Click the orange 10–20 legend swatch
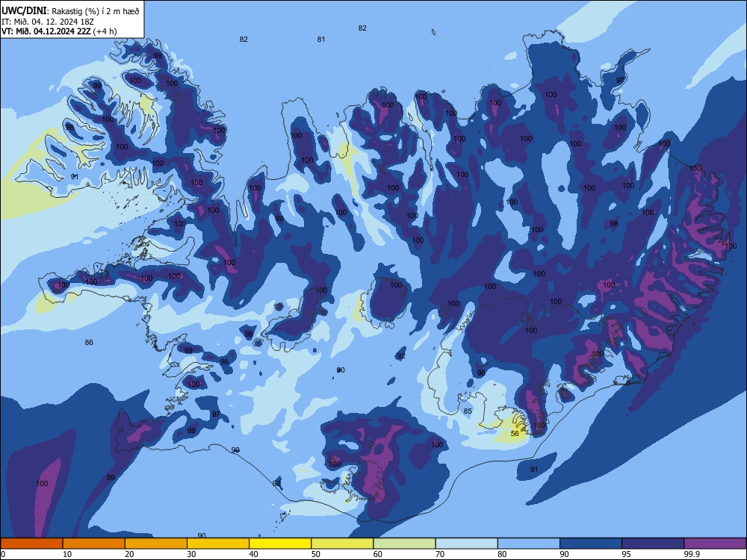 [94, 544]
